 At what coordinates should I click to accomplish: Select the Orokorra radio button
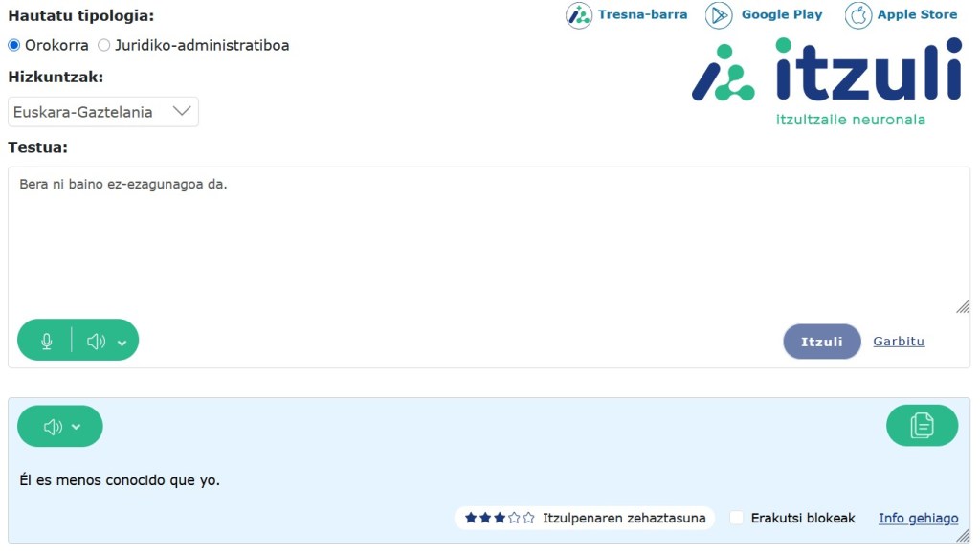(x=14, y=45)
